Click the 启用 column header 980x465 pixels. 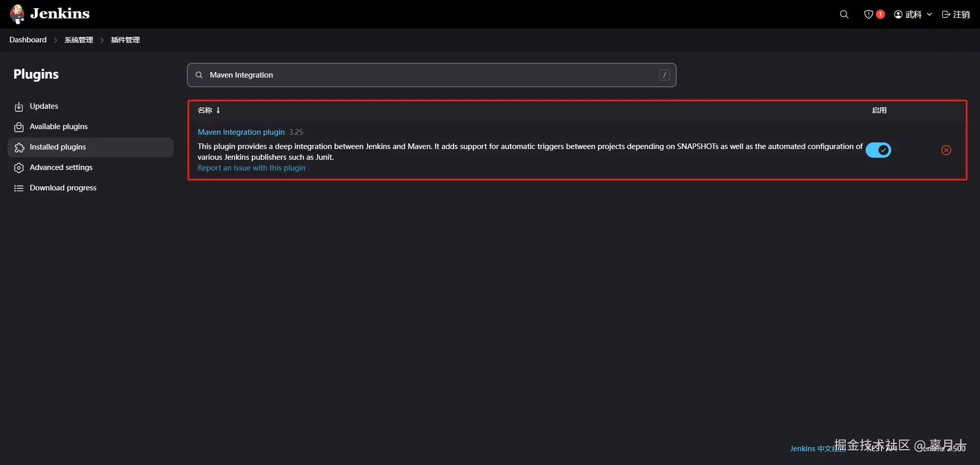click(879, 110)
